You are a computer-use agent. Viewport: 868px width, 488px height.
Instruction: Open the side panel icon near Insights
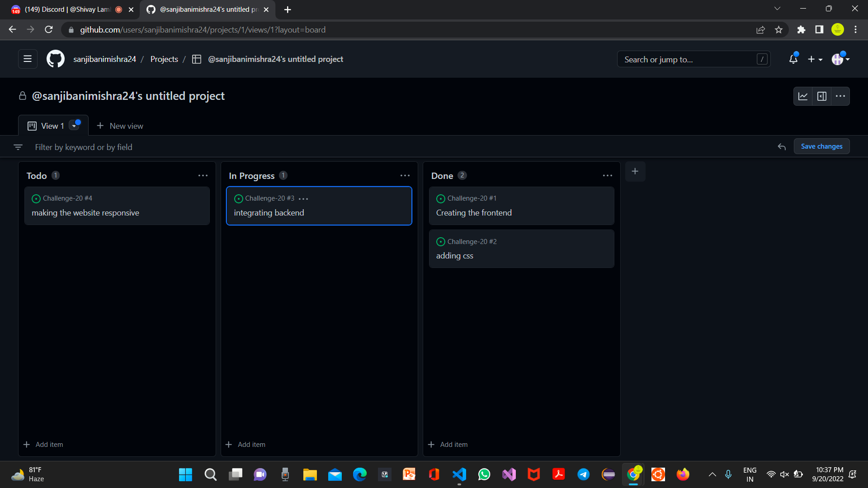tap(822, 96)
